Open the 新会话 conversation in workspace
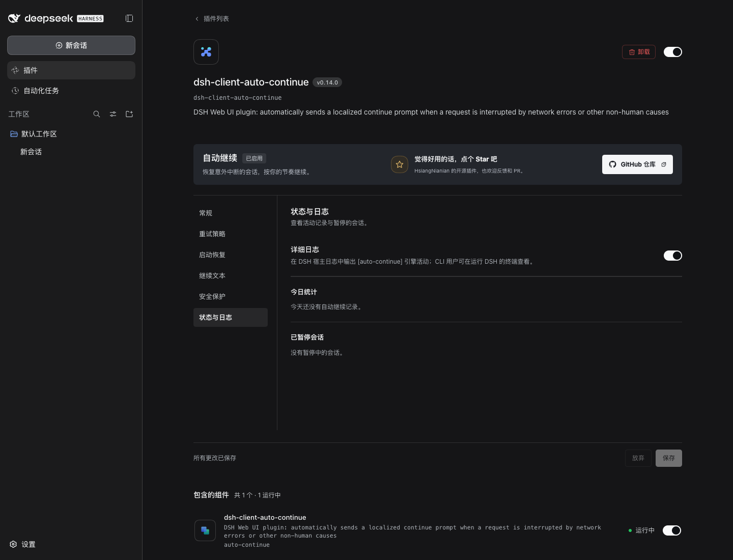Viewport: 733px width, 560px height. [71, 152]
